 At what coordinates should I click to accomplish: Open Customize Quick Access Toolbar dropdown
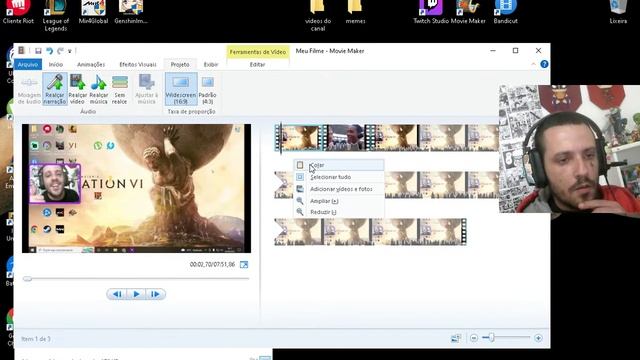point(70,51)
